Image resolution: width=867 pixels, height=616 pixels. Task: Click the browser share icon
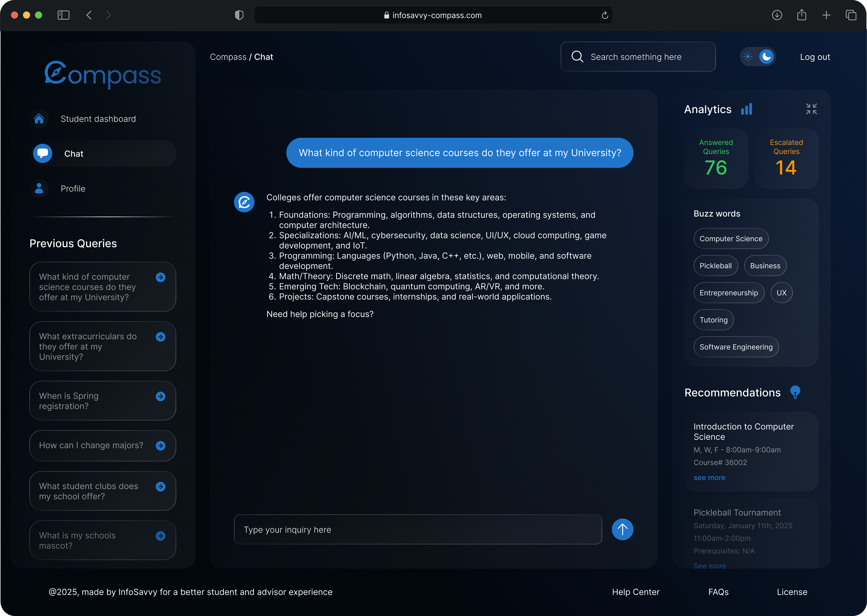tap(801, 15)
